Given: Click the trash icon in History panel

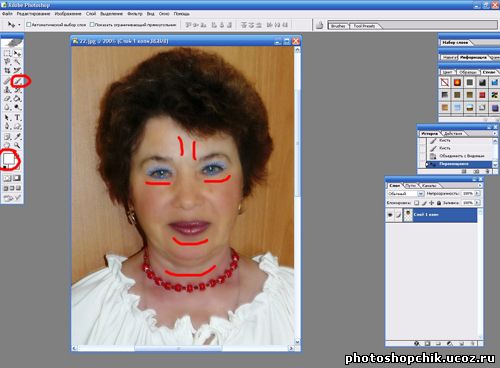Looking at the screenshot, I should (487, 171).
